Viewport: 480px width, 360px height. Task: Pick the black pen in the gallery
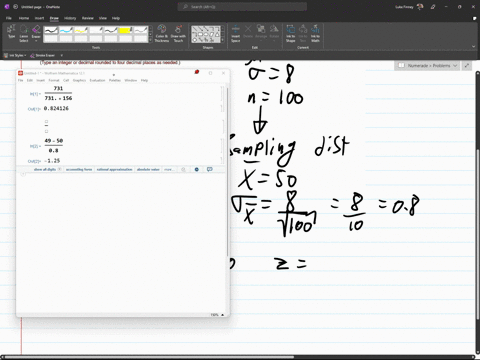click(51, 30)
